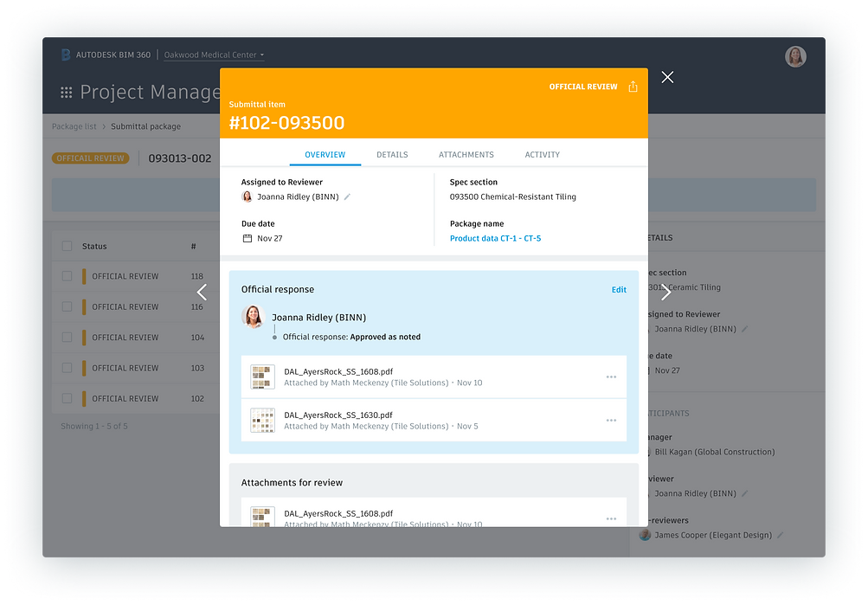Toggle the select-all checkbox in Status header
868x605 pixels.
tap(67, 246)
